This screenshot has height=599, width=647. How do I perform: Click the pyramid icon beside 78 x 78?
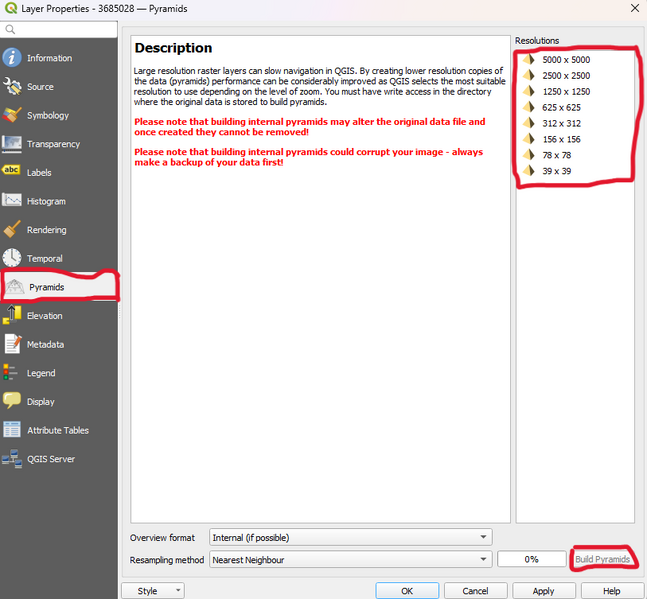tap(529, 155)
